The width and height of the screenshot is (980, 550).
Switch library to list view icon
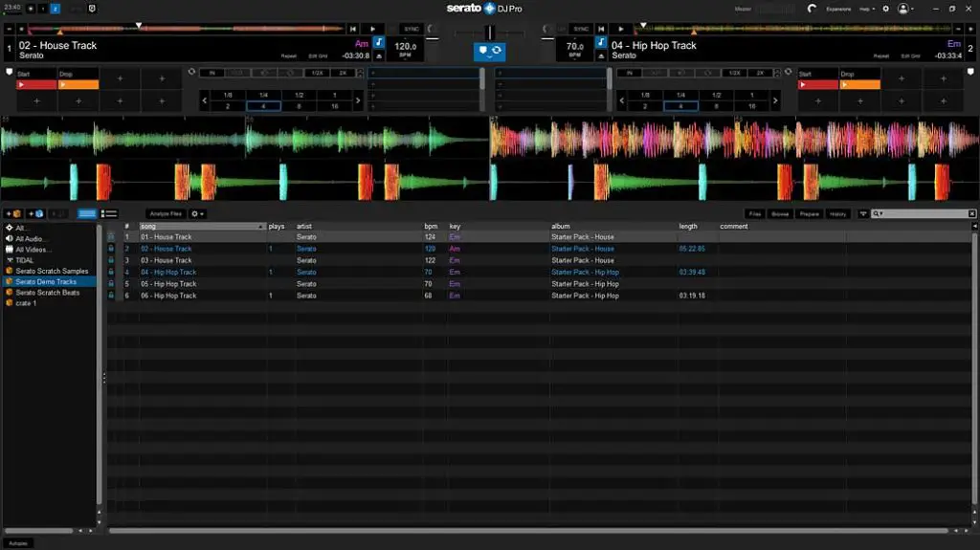[109, 213]
